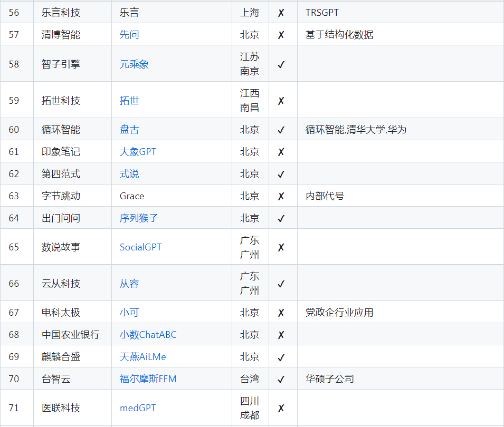Image resolution: width=504 pixels, height=427 pixels.
Task: Click the 江西南昌 location cell
Action: [250, 100]
